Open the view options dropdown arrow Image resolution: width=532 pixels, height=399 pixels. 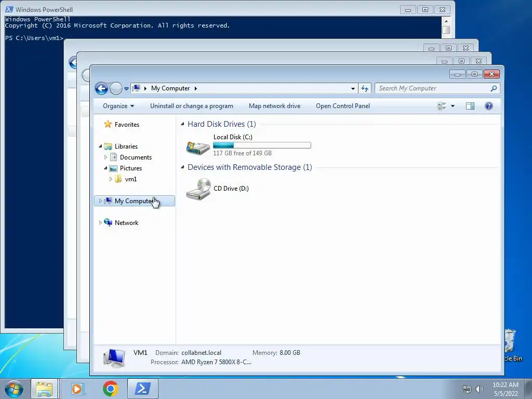tap(453, 106)
